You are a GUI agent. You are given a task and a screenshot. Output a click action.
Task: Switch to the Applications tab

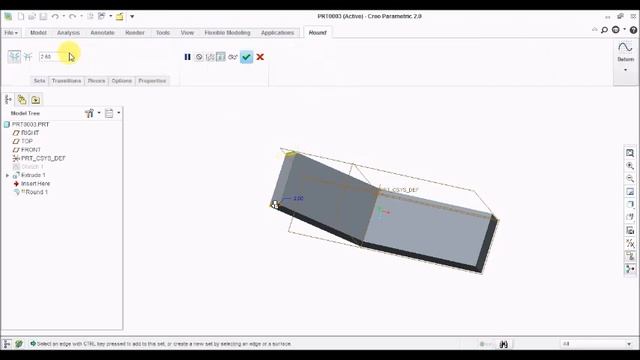point(278,33)
